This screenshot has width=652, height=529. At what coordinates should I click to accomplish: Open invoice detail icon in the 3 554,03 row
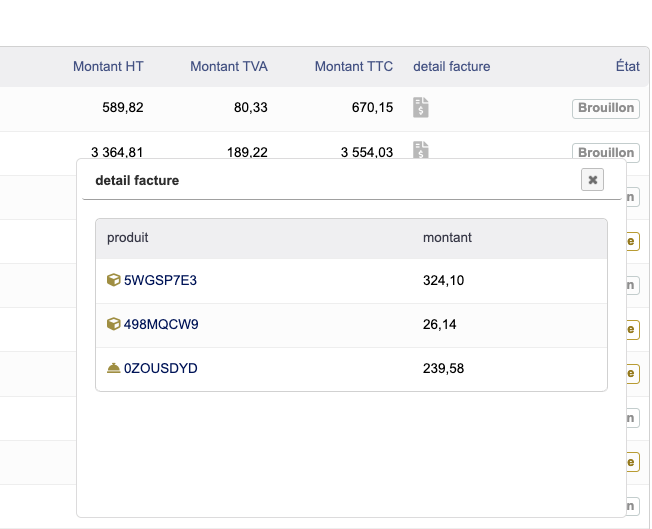click(x=421, y=151)
